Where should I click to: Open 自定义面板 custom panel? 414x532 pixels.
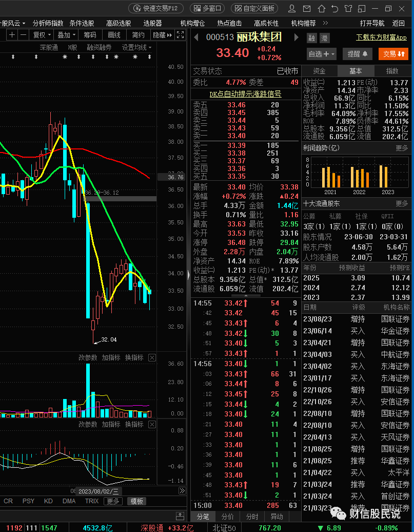click(254, 8)
